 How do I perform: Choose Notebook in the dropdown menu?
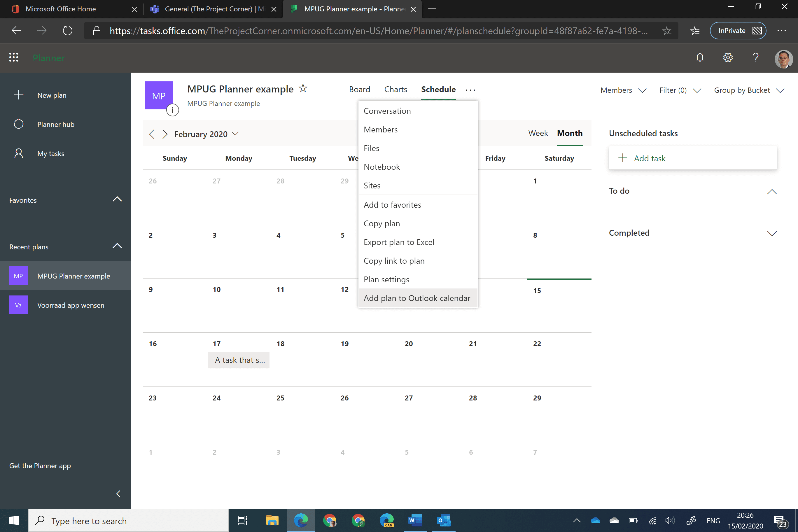click(418, 167)
